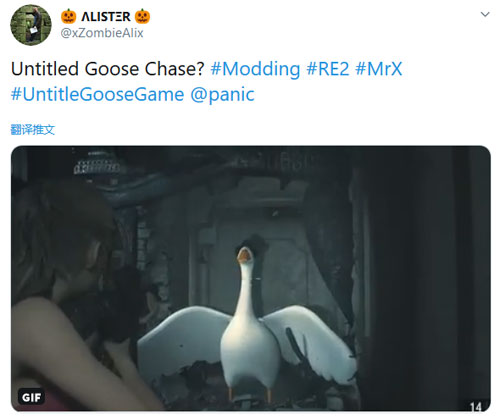Click the watermark logo inside the GIF

tap(97, 165)
